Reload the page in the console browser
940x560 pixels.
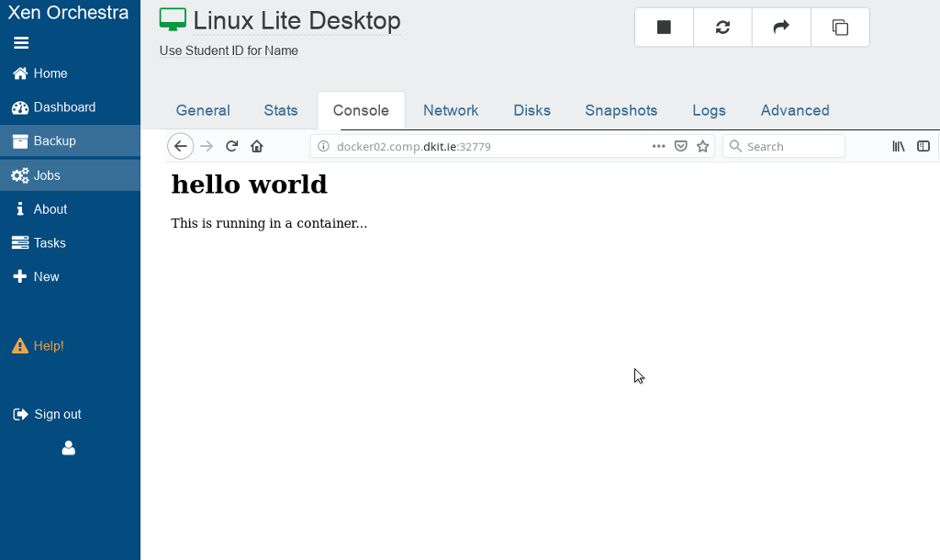click(232, 146)
